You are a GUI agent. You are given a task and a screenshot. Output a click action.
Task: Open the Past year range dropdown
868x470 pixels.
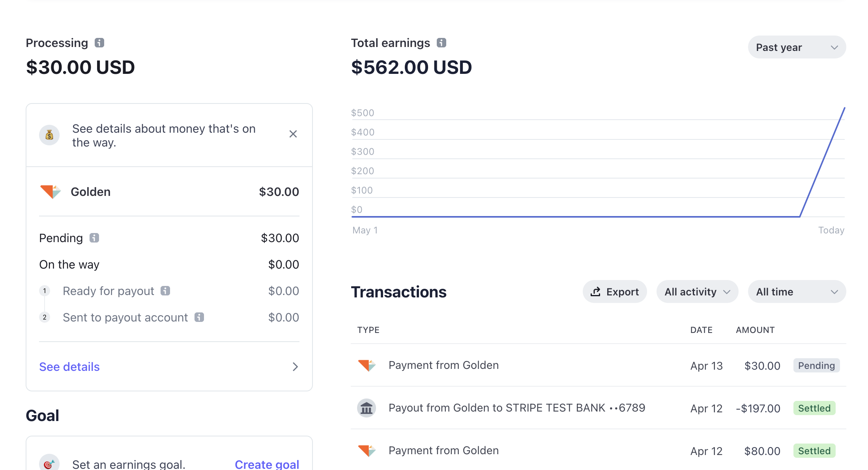pyautogui.click(x=797, y=47)
